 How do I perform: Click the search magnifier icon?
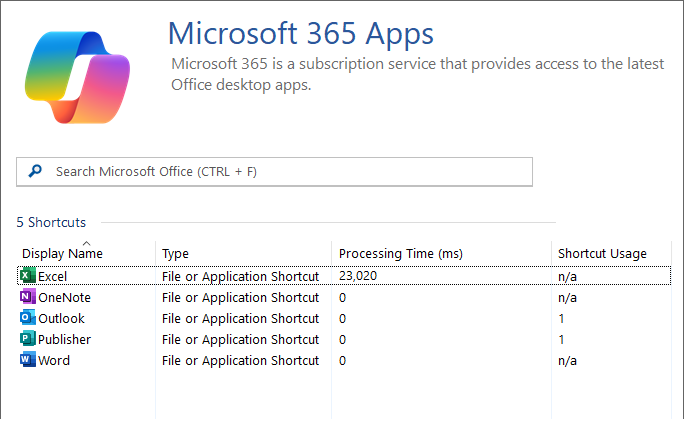click(36, 172)
